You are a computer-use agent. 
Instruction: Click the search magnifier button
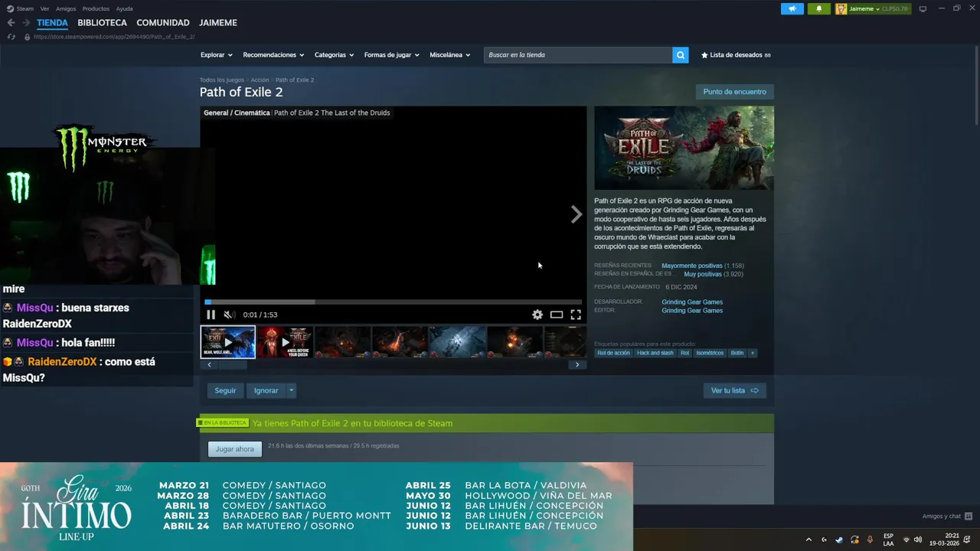click(x=680, y=55)
